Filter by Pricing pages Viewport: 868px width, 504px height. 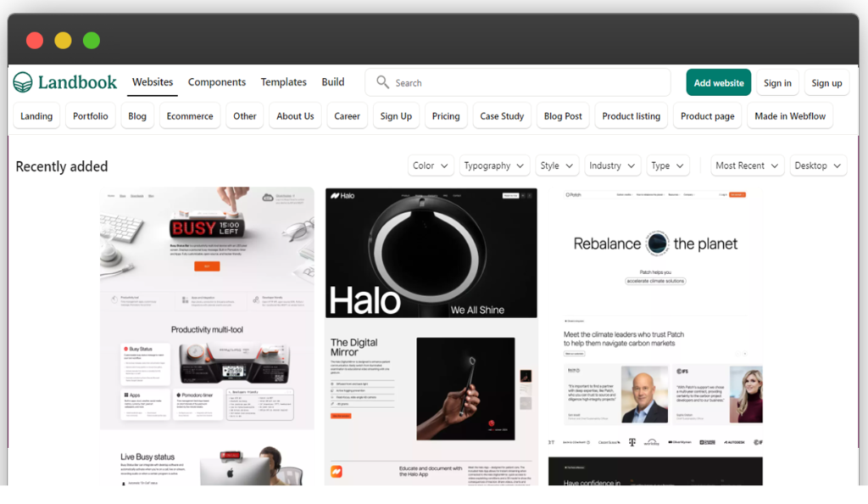(x=446, y=115)
